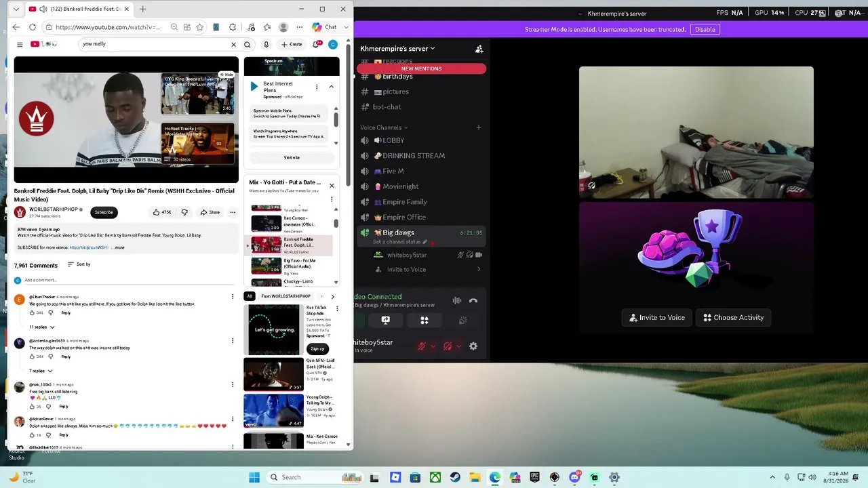The height and width of the screenshot is (488, 868).
Task: Open the Steam taskbar icon
Action: 455,477
